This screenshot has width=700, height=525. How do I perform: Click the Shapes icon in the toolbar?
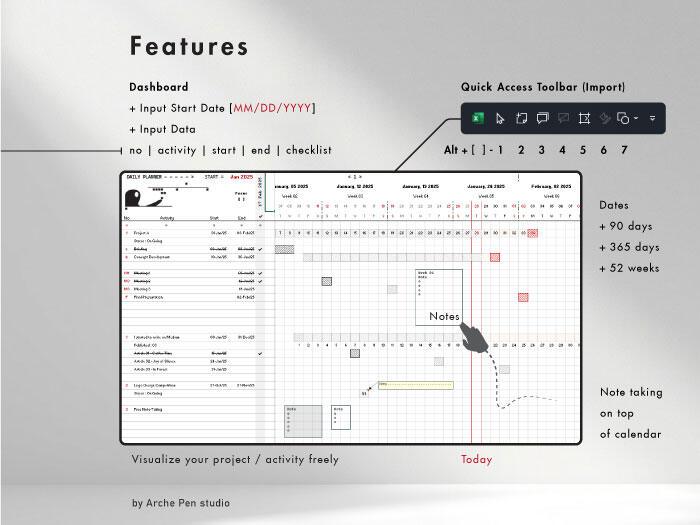623,118
